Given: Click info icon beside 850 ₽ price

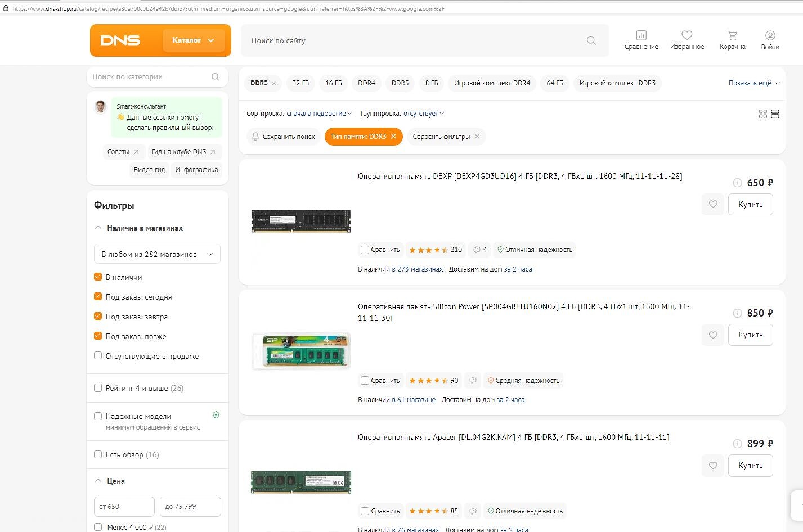Looking at the screenshot, I should click(737, 313).
